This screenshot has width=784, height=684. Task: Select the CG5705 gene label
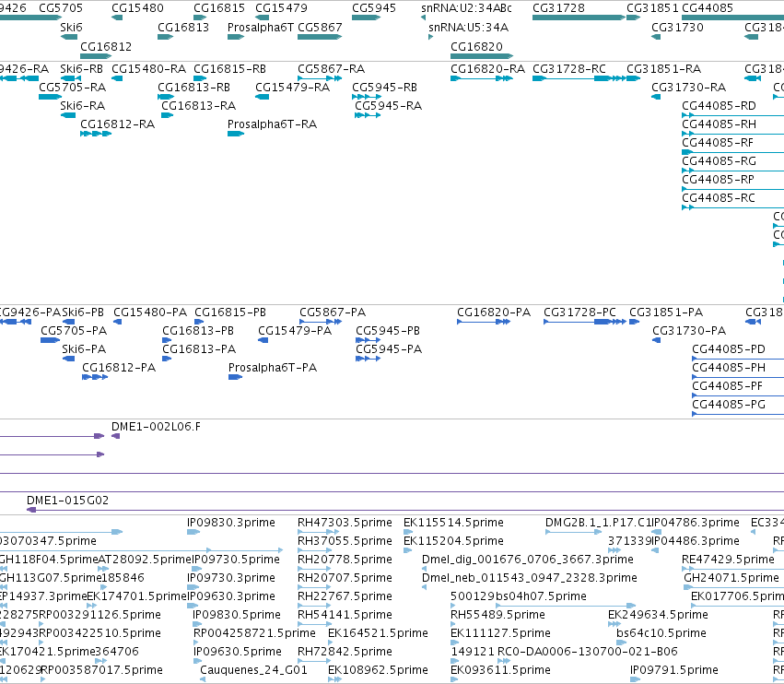click(x=61, y=8)
